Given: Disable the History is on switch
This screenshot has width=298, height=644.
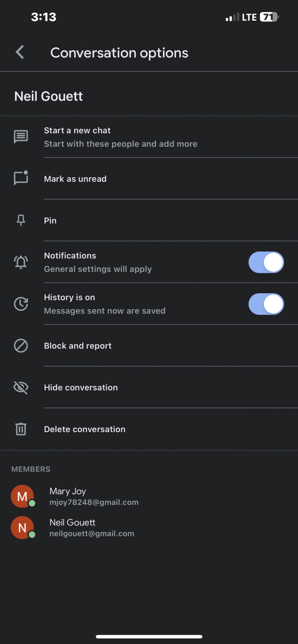Looking at the screenshot, I should (x=266, y=304).
